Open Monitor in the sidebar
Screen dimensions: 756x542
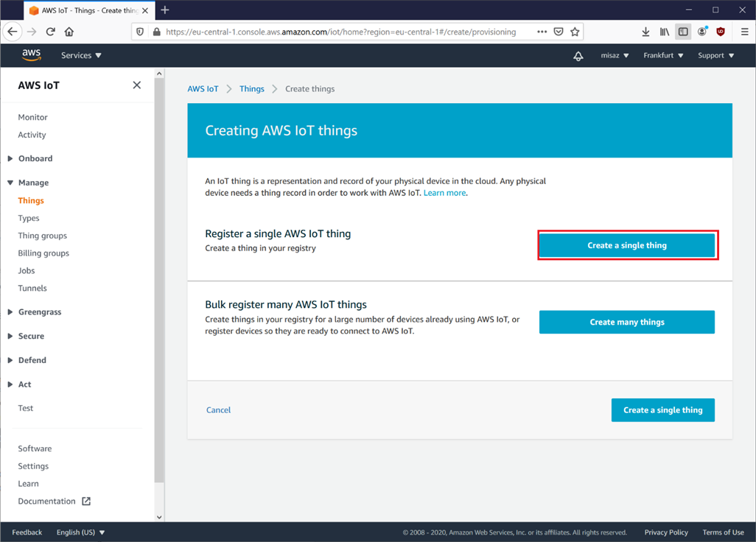[32, 117]
